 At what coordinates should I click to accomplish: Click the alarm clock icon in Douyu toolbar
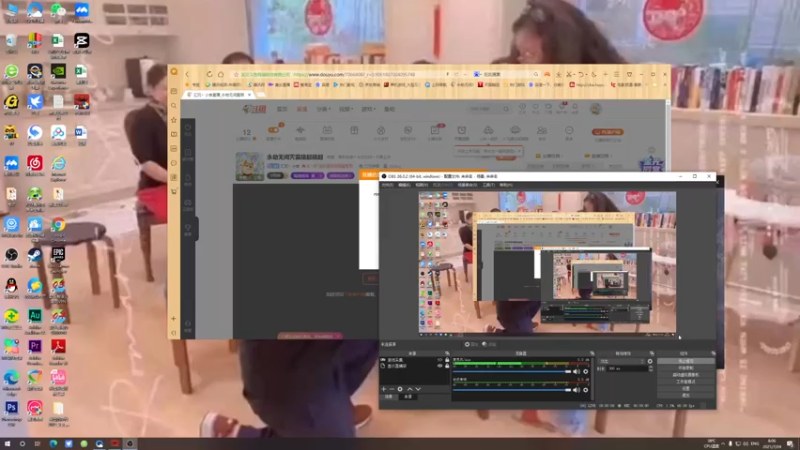tap(462, 132)
